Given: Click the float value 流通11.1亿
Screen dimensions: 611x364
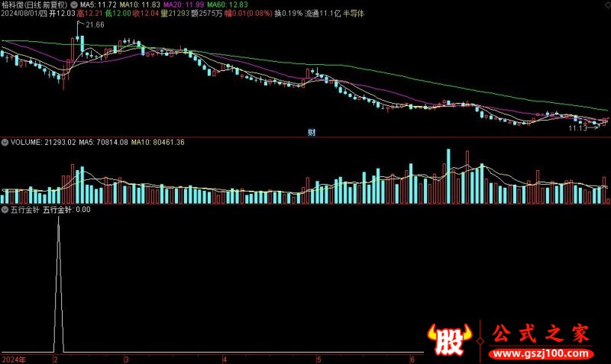Looking at the screenshot, I should (x=322, y=14).
